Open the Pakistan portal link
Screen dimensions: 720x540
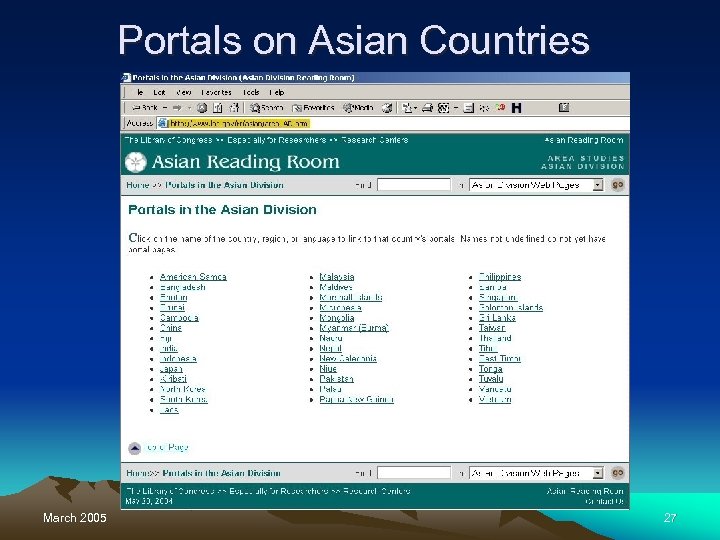tap(337, 379)
